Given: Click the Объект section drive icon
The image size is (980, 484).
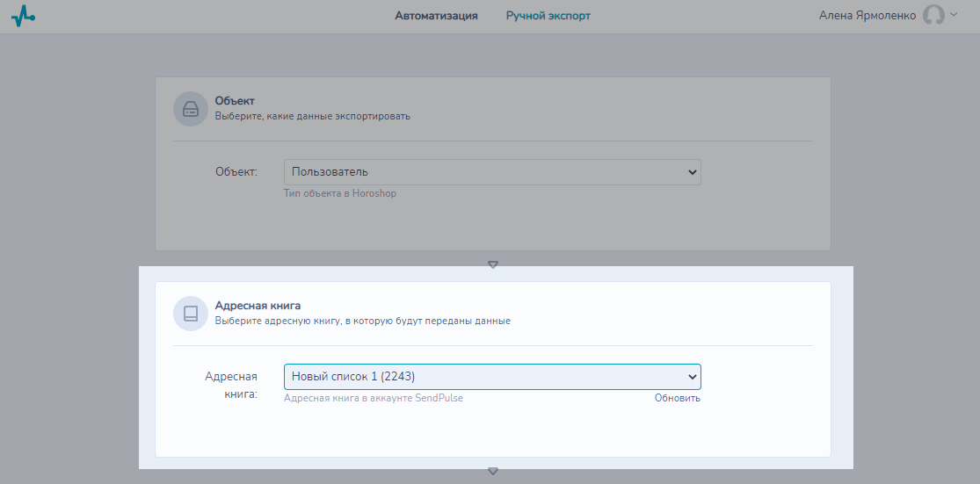Looking at the screenshot, I should click(x=191, y=109).
